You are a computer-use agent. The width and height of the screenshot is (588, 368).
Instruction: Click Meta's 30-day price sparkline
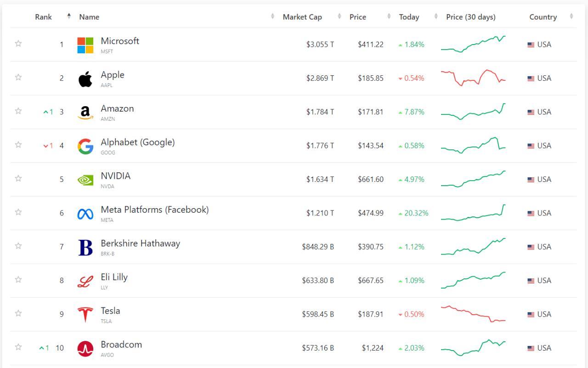(473, 213)
